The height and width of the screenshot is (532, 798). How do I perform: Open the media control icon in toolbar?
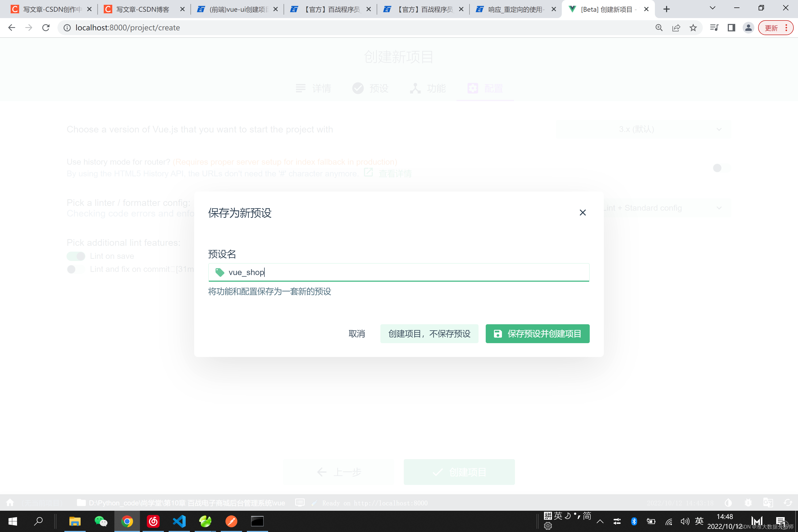714,28
